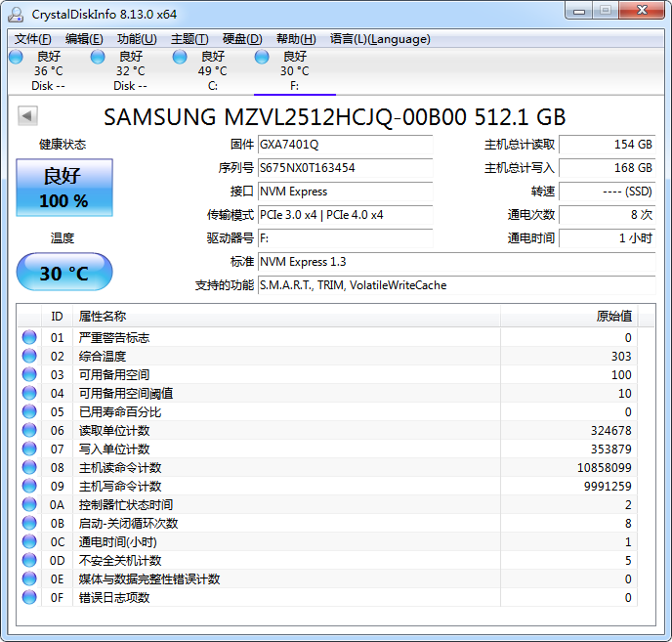Open the 功能(U) menu

136,39
